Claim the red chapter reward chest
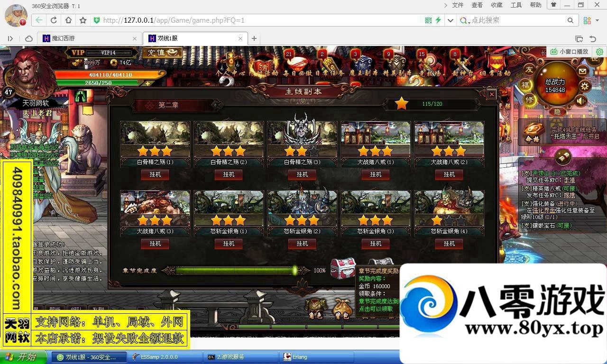This screenshot has width=607, height=364. coord(343,268)
